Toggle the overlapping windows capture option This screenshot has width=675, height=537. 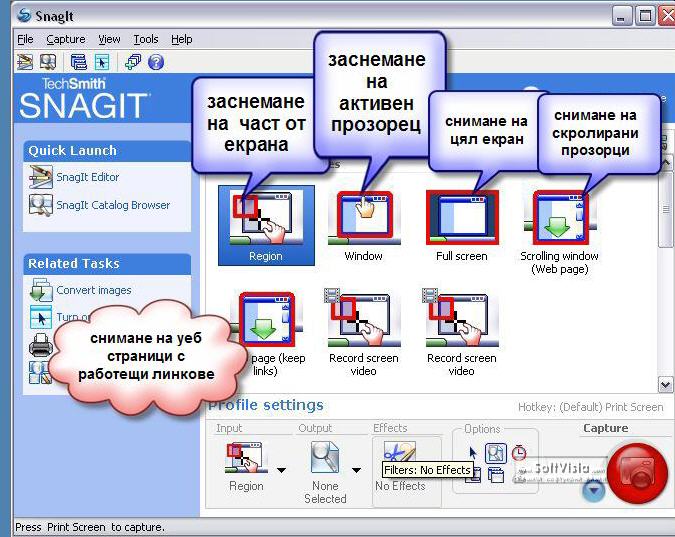click(x=496, y=475)
